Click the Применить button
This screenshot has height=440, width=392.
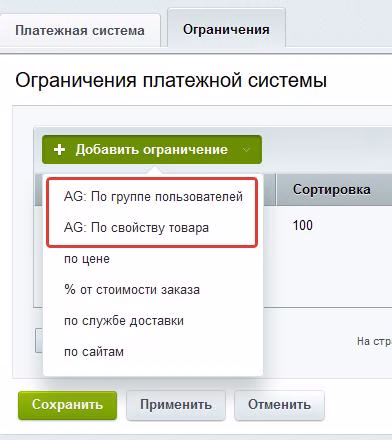coord(176,405)
